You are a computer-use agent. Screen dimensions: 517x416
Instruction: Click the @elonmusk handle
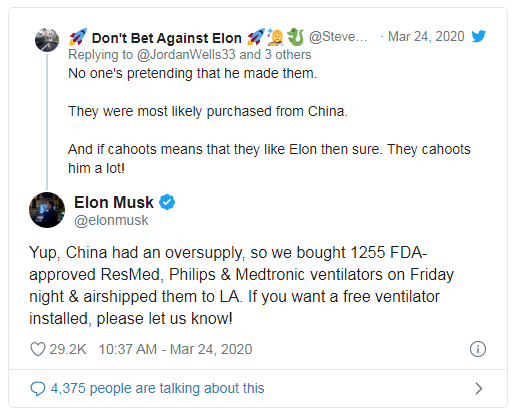coord(111,221)
